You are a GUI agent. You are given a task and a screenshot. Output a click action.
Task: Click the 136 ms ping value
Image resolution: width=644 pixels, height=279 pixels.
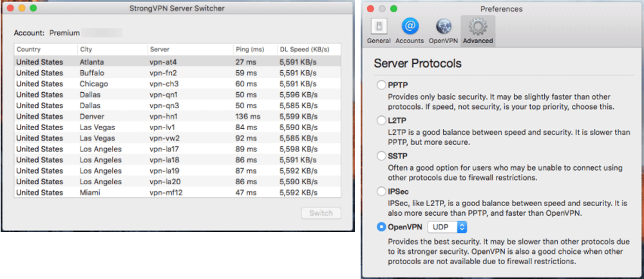(x=248, y=116)
